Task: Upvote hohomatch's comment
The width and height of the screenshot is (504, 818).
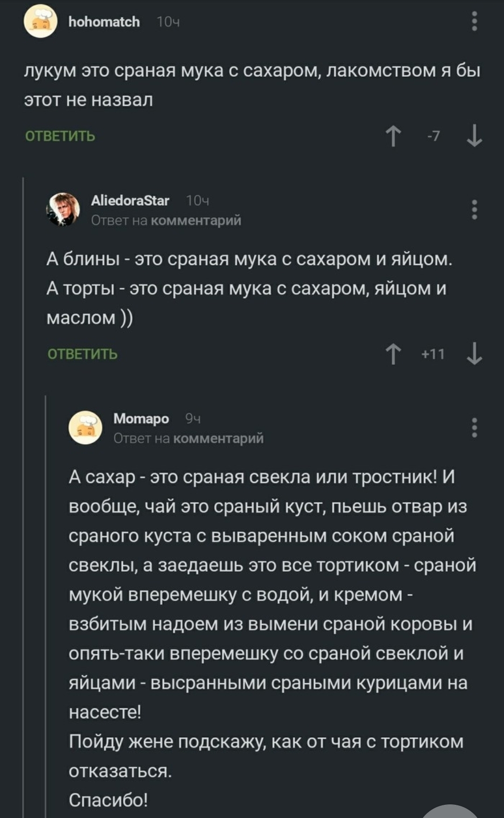Action: pos(393,136)
